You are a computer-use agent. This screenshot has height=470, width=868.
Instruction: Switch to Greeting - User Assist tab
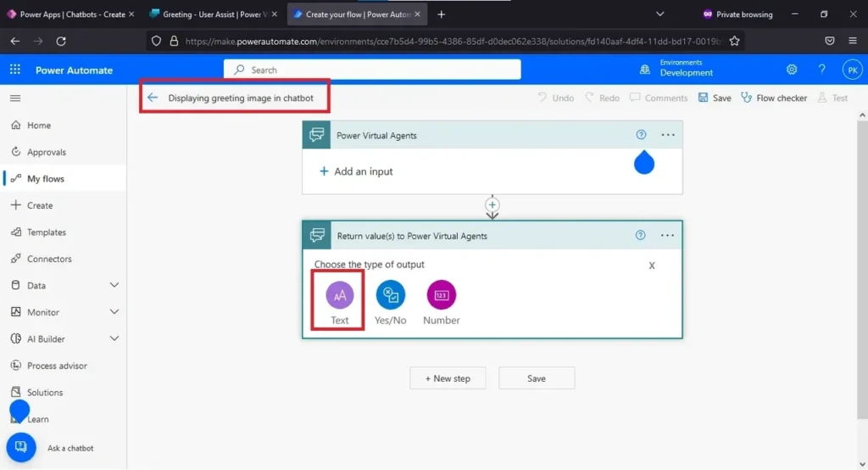[x=214, y=14]
